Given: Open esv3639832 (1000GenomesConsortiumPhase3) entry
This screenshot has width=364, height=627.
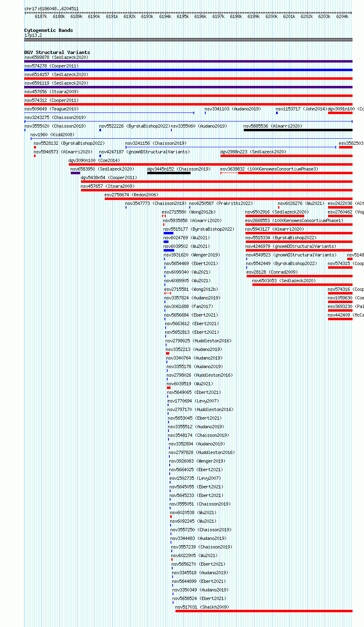Looking at the screenshot, I should [x=269, y=169].
